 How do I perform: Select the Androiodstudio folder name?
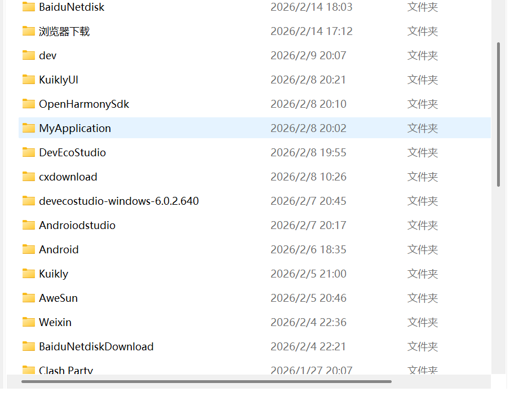(77, 225)
